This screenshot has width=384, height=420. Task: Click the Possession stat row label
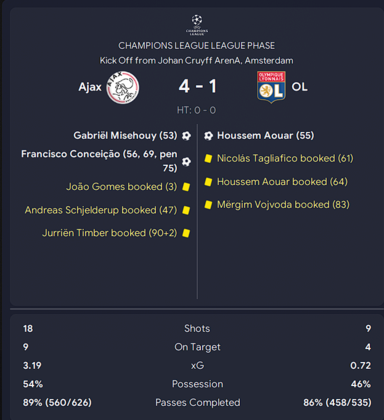tap(197, 384)
